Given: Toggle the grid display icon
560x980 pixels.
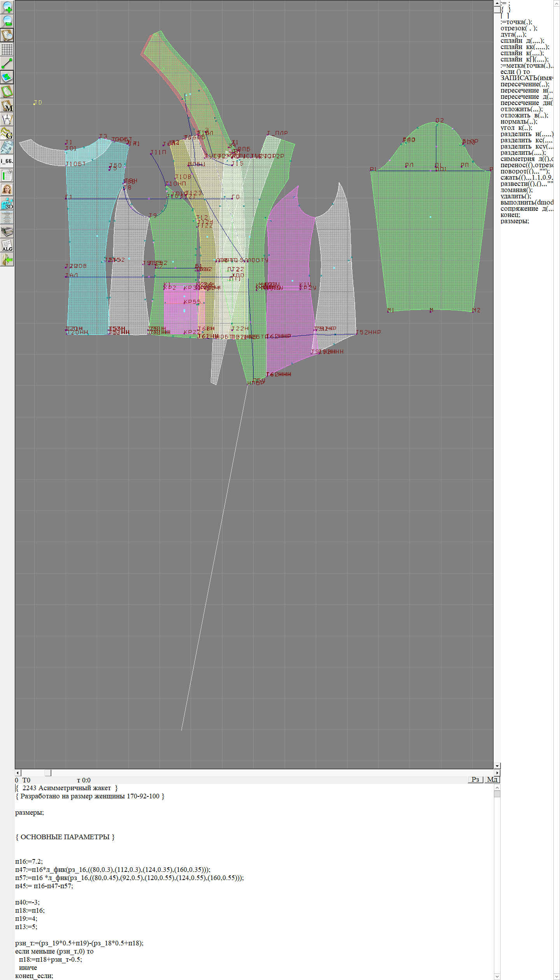Looking at the screenshot, I should 7,49.
